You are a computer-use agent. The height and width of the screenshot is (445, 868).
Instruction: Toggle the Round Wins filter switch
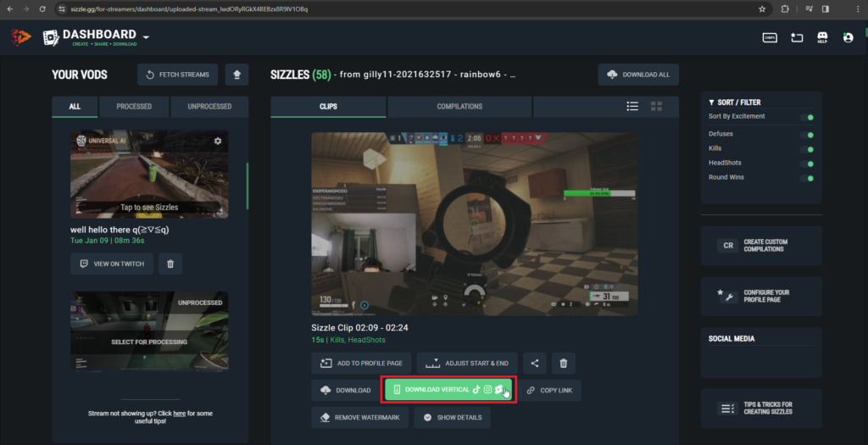coord(807,178)
